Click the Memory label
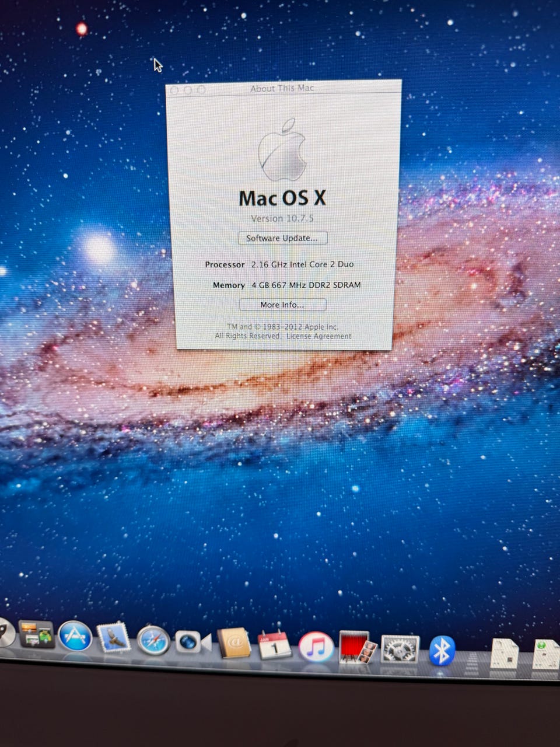The height and width of the screenshot is (747, 560). (229, 285)
